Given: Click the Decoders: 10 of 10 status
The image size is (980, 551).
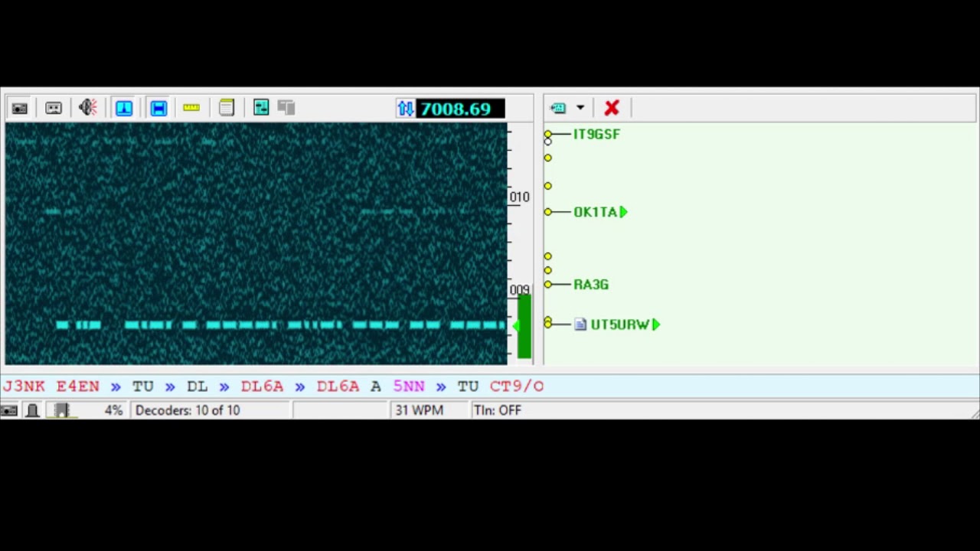Looking at the screenshot, I should tap(188, 411).
